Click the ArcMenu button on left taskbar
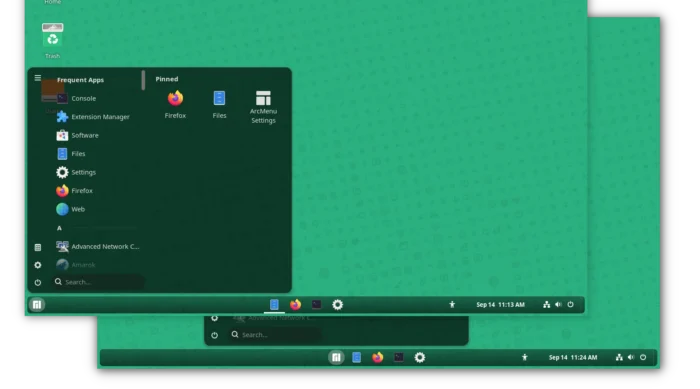700x389 pixels. (x=37, y=305)
